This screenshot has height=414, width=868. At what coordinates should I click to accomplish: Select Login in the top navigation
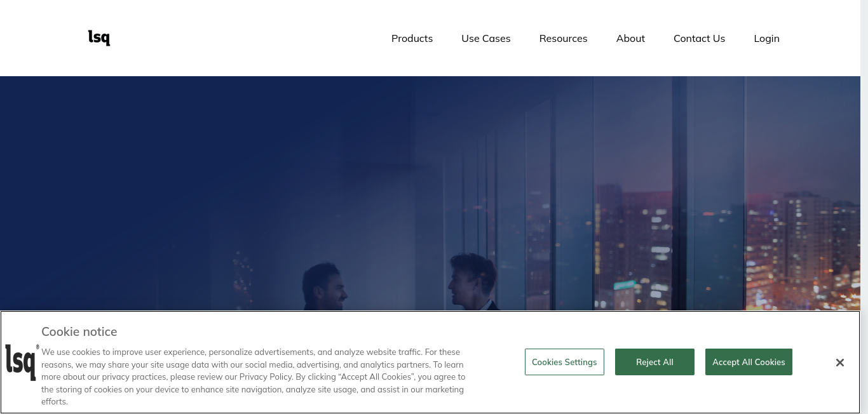pyautogui.click(x=766, y=39)
